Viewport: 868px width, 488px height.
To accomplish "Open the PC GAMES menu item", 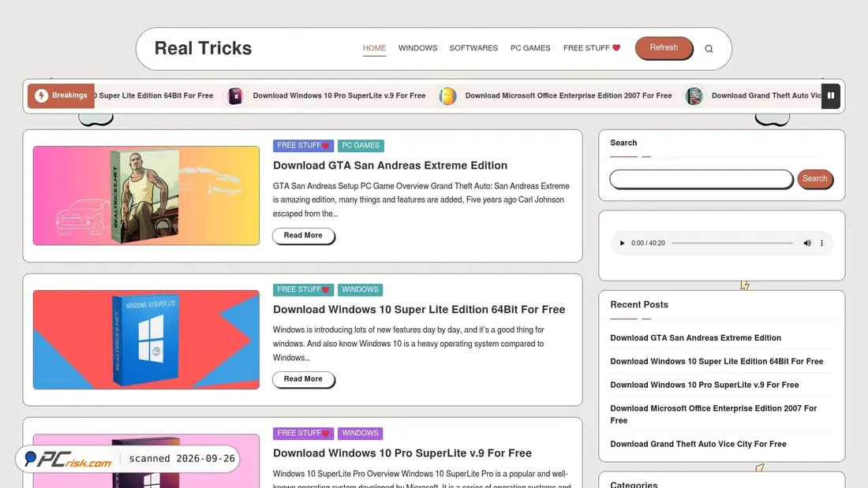I will [530, 48].
